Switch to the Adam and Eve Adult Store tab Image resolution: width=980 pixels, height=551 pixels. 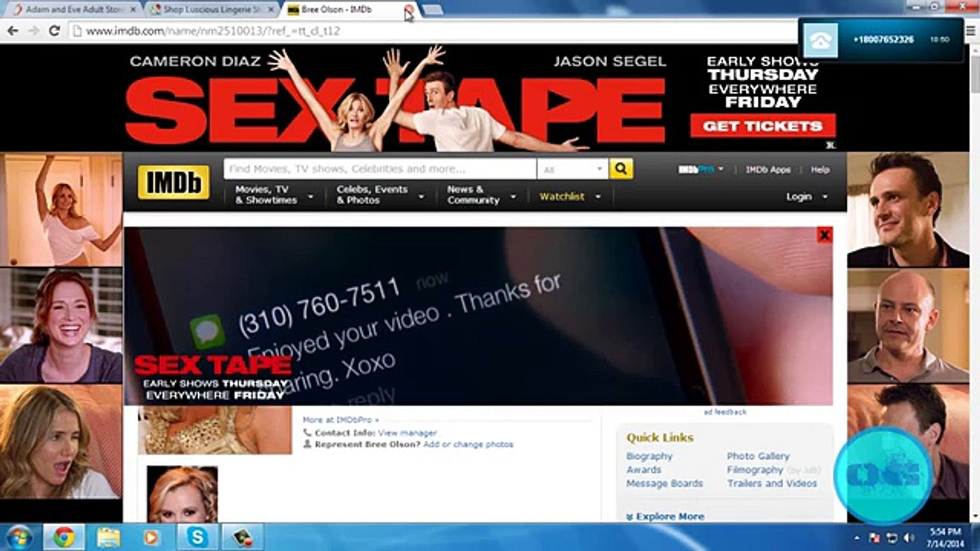75,10
